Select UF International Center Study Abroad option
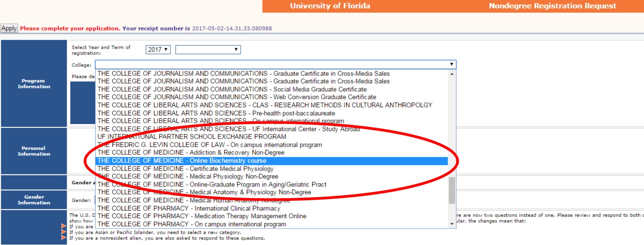 tap(272, 129)
